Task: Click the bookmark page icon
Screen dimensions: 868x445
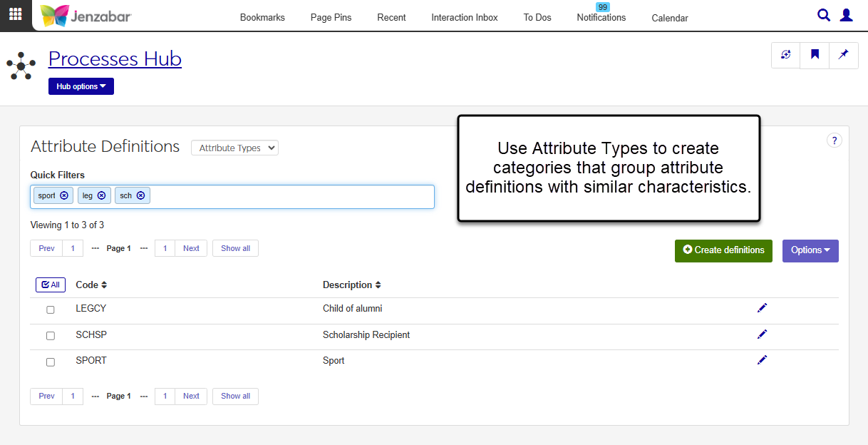Action: [x=815, y=55]
